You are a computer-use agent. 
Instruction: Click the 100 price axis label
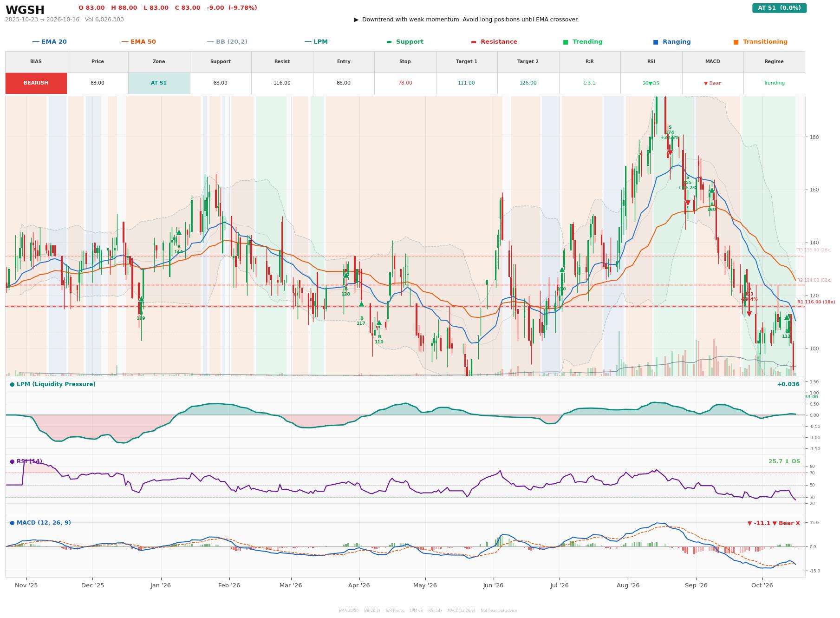pos(814,348)
